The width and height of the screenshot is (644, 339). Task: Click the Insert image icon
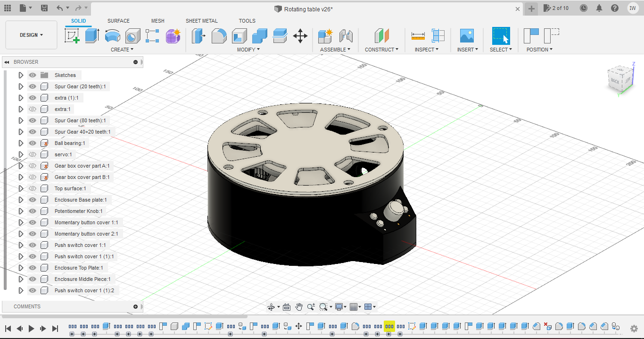tap(466, 36)
